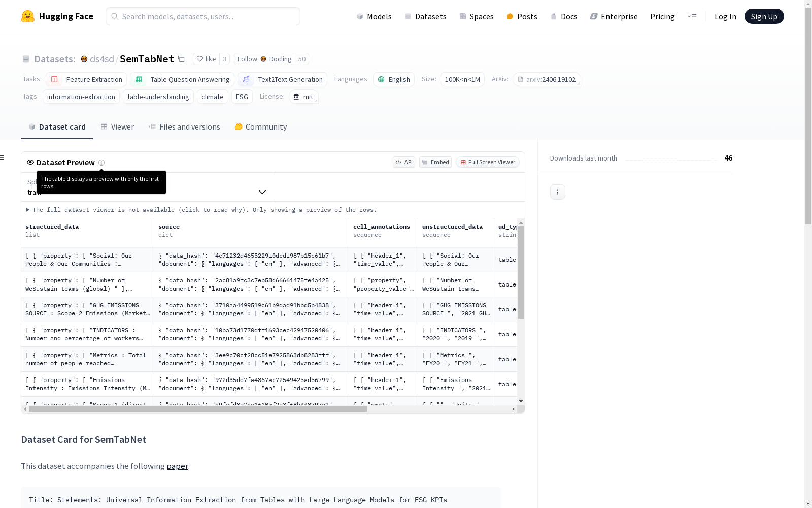Click the like heart button
Screen dimensions: 812x508
206,59
